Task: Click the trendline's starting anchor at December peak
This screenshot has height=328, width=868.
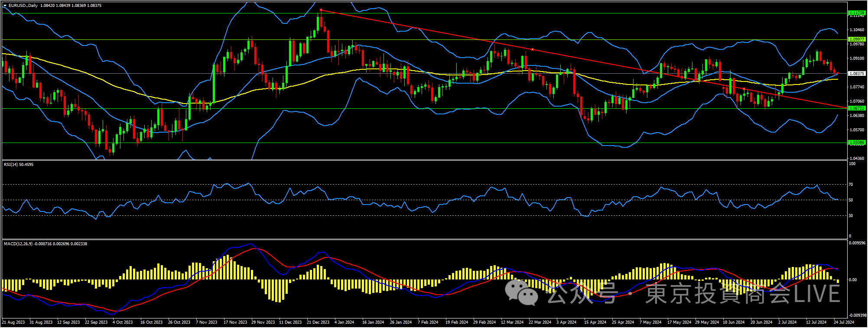Action: click(321, 10)
